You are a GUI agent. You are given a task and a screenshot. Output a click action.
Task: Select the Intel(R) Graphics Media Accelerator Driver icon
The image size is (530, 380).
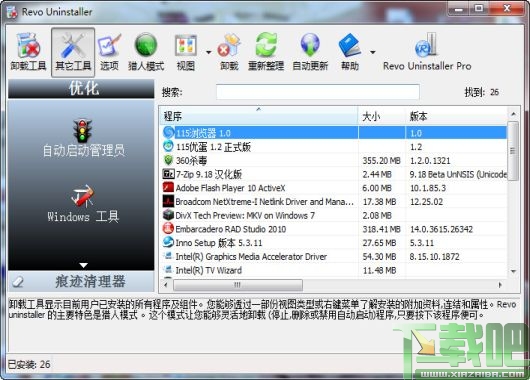(x=168, y=256)
